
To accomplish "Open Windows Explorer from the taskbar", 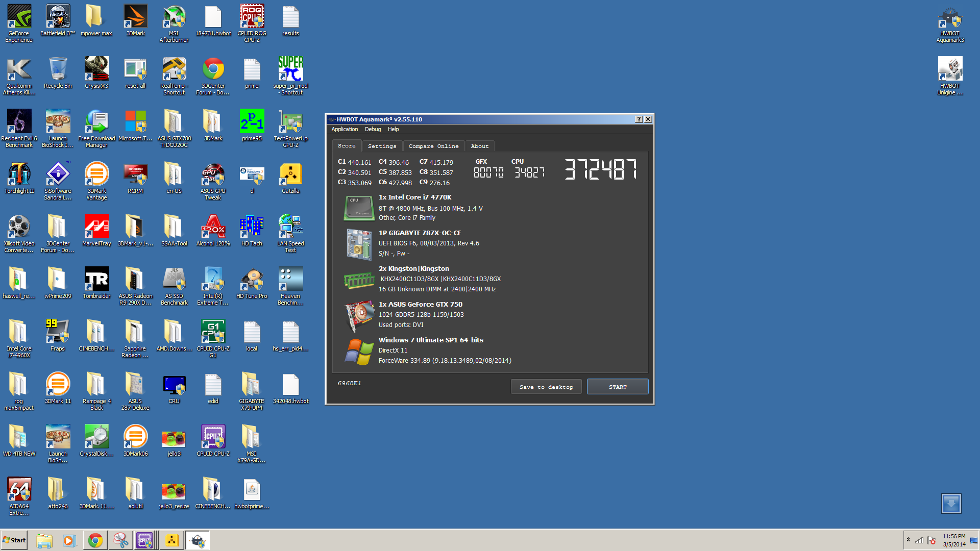I will tap(44, 540).
